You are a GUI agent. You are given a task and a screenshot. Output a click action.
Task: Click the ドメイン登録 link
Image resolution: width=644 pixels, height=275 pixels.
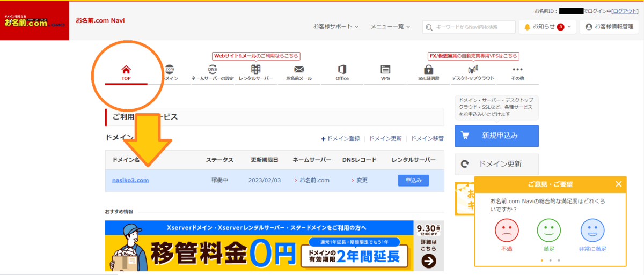tap(340, 138)
